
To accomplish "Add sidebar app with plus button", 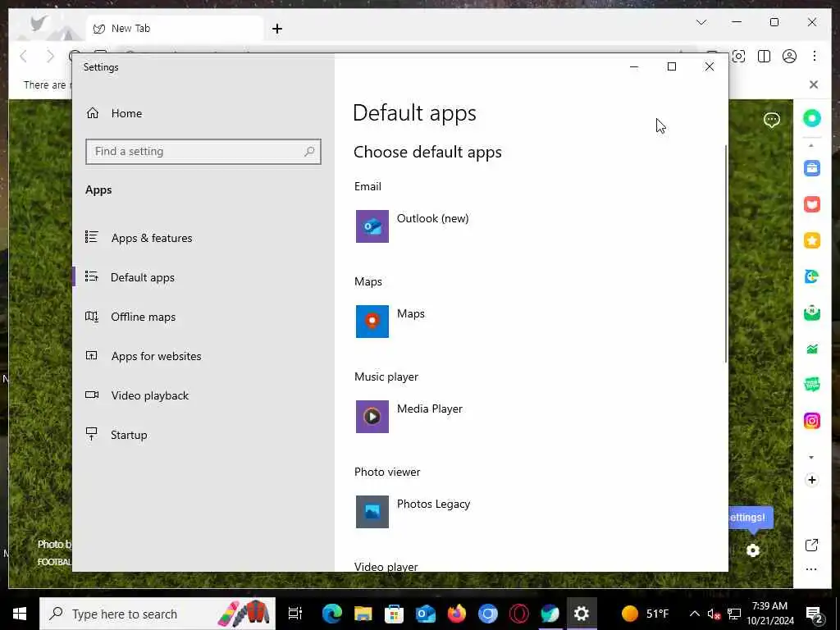I will tap(811, 480).
